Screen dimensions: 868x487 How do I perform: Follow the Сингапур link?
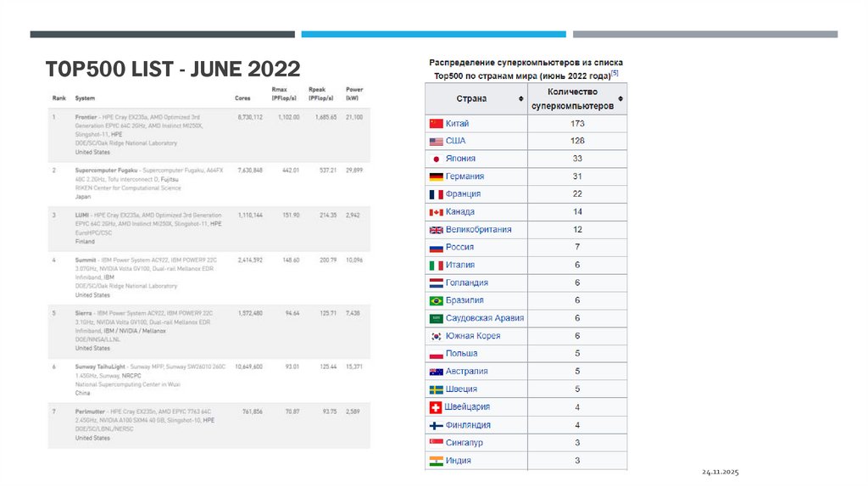click(x=465, y=443)
